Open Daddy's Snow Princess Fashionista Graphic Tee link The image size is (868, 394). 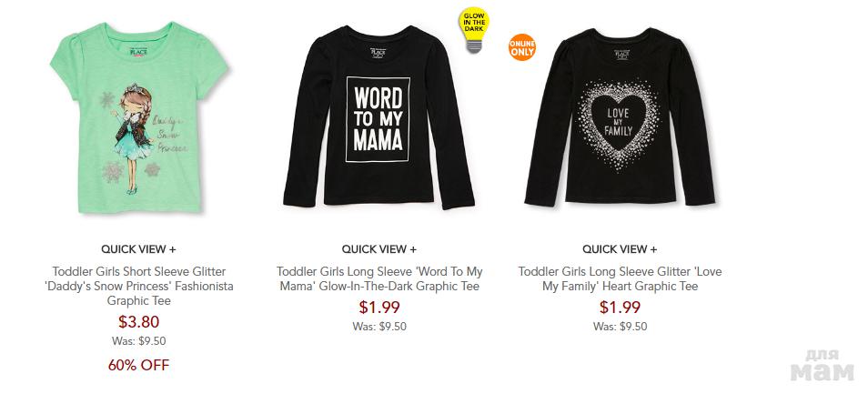(x=139, y=286)
